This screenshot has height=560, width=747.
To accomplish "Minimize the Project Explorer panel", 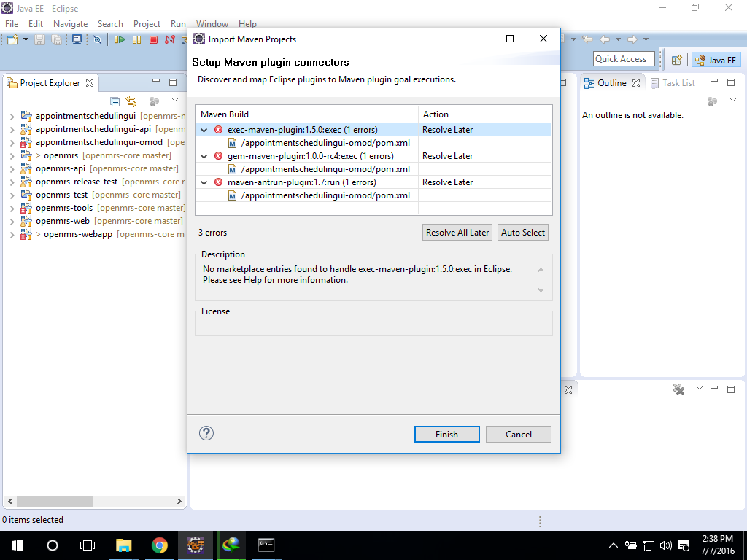I will click(x=156, y=81).
